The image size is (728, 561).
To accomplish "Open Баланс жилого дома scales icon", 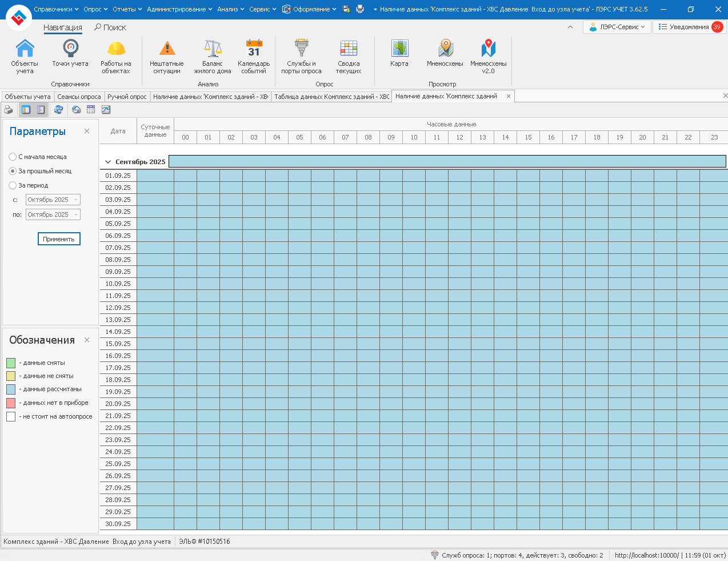I will click(x=213, y=56).
